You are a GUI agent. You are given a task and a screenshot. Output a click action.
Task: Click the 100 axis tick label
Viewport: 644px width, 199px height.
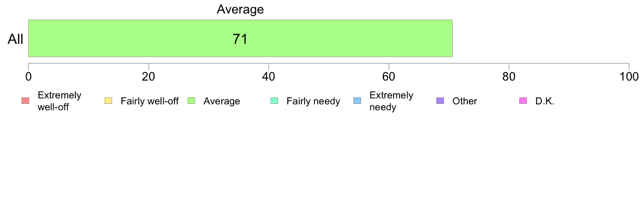pyautogui.click(x=629, y=76)
